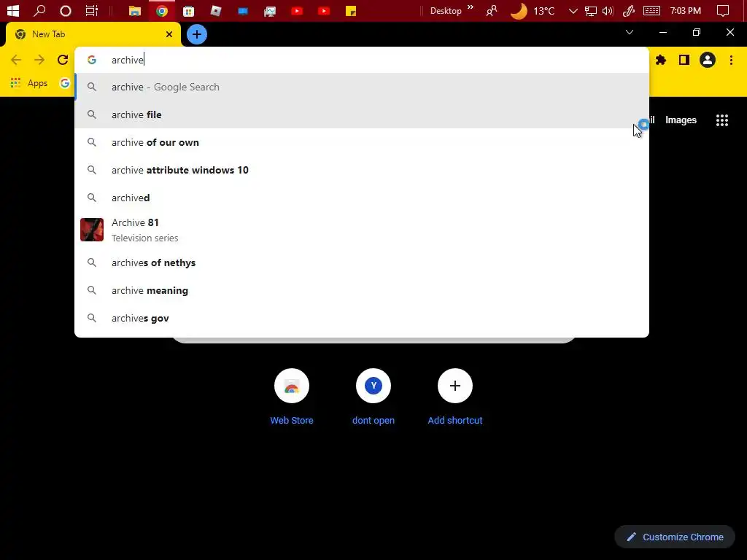Click Add shortcut button
The height and width of the screenshot is (560, 747).
(x=455, y=397)
